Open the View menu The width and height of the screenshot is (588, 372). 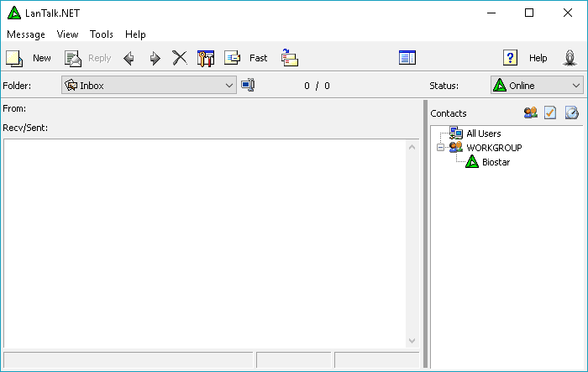pos(67,34)
